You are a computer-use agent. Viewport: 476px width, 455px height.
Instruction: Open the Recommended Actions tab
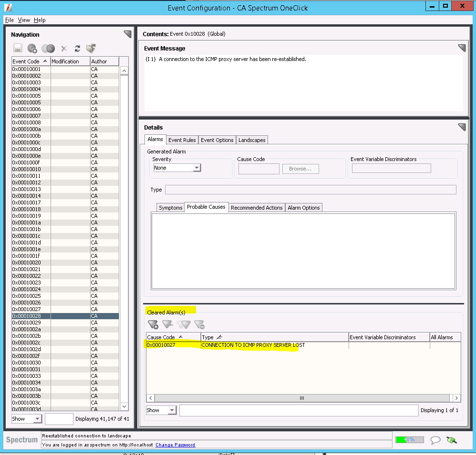click(257, 208)
